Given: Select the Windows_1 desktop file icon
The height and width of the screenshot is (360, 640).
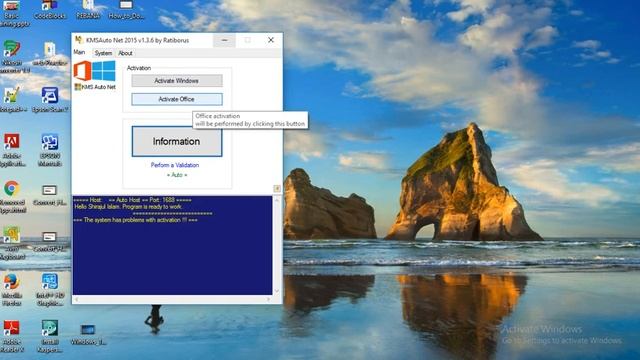Looking at the screenshot, I should [88, 335].
